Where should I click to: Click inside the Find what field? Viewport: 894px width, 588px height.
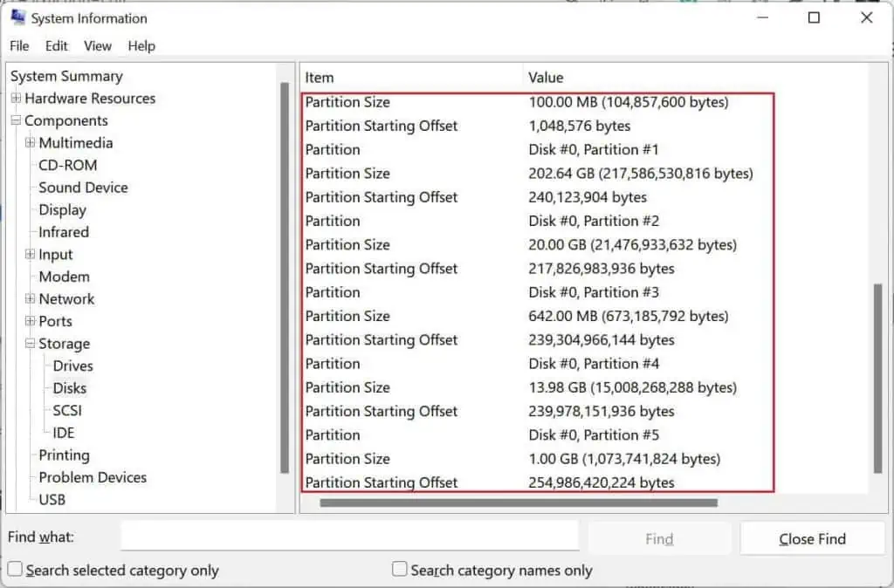(349, 536)
